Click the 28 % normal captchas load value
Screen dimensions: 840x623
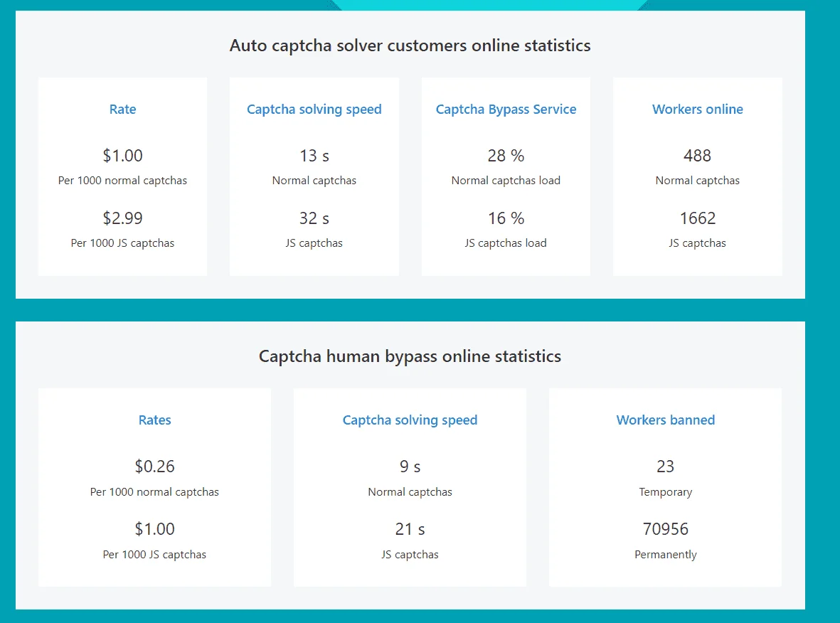click(506, 155)
